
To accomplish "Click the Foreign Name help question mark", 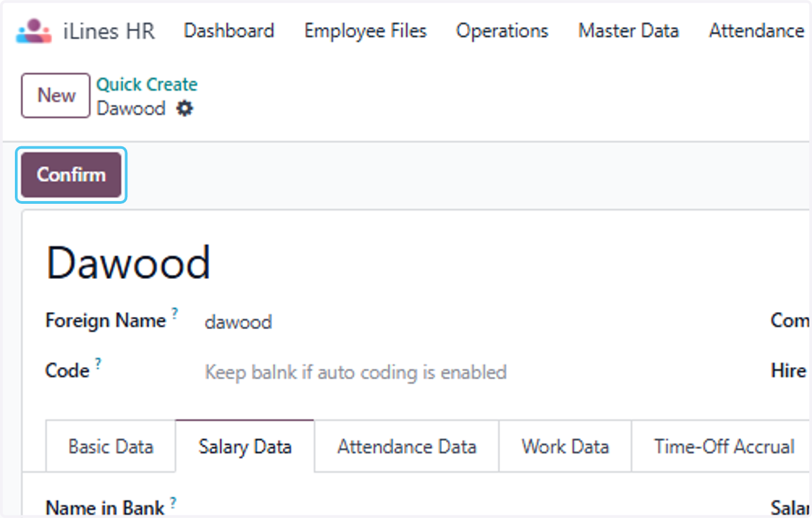I will 175,313.
